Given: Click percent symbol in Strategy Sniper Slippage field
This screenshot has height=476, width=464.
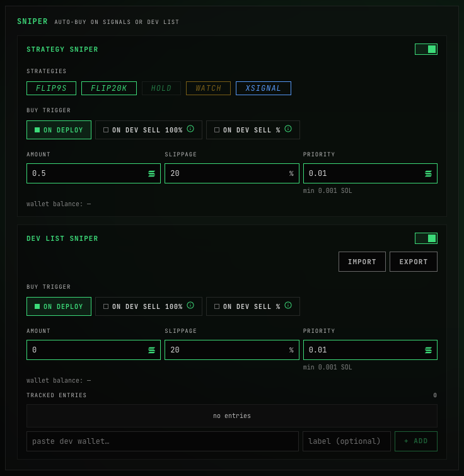Looking at the screenshot, I should point(291,173).
